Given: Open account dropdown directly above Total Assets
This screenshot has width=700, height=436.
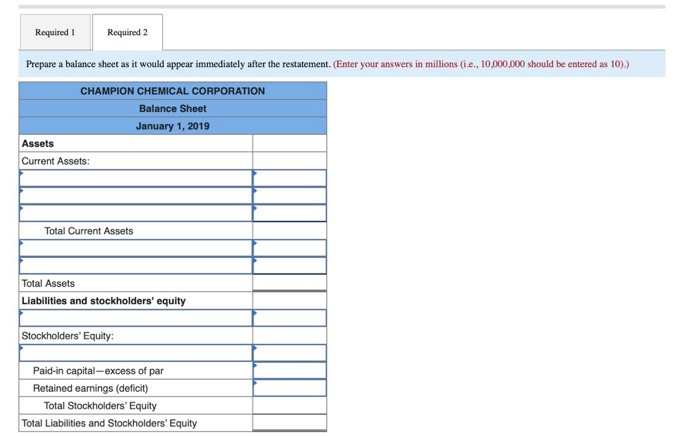Looking at the screenshot, I should tap(136, 265).
